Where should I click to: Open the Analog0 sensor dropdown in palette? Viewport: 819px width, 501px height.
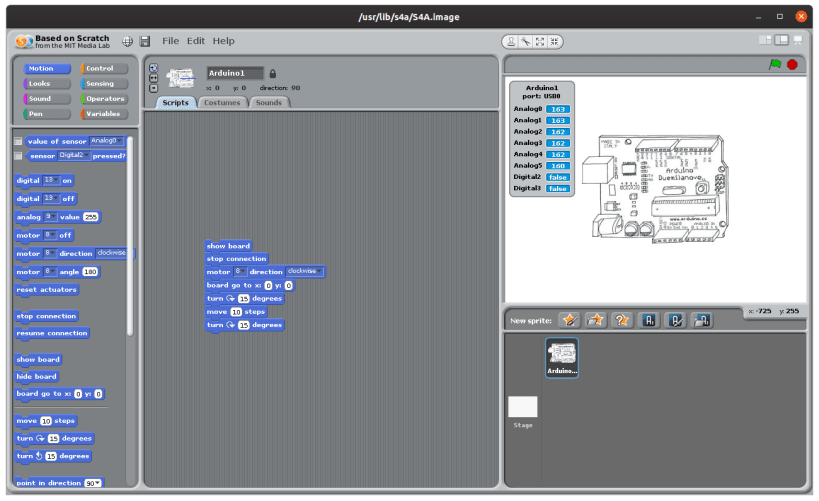107,141
